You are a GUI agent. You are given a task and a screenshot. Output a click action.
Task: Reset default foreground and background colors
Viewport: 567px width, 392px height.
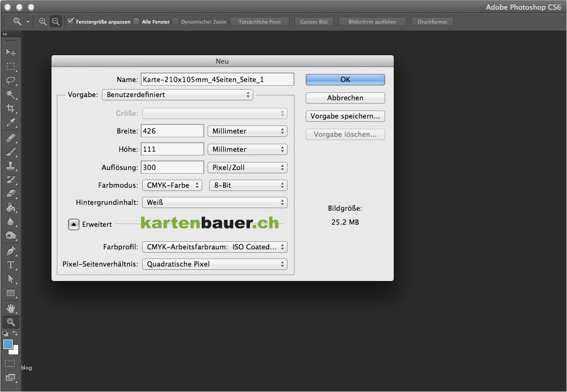(x=5, y=334)
